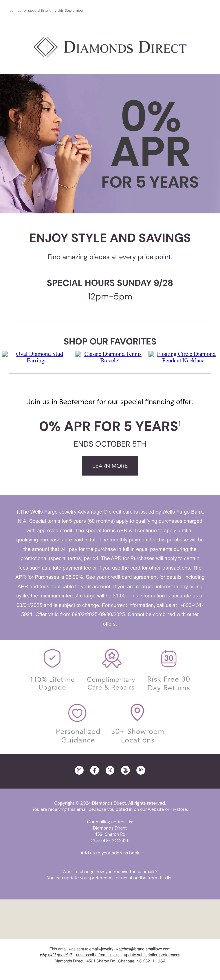Visit the X (Twitter) icon link

click(x=110, y=770)
